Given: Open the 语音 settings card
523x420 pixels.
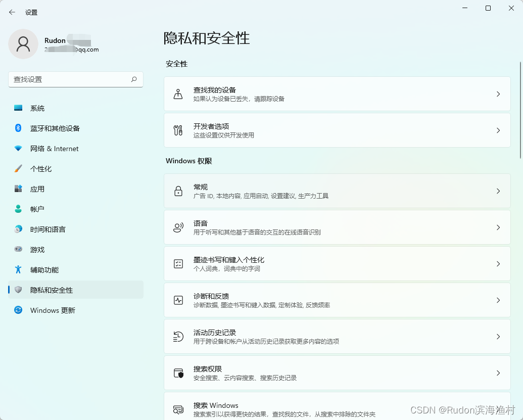Looking at the screenshot, I should 337,227.
